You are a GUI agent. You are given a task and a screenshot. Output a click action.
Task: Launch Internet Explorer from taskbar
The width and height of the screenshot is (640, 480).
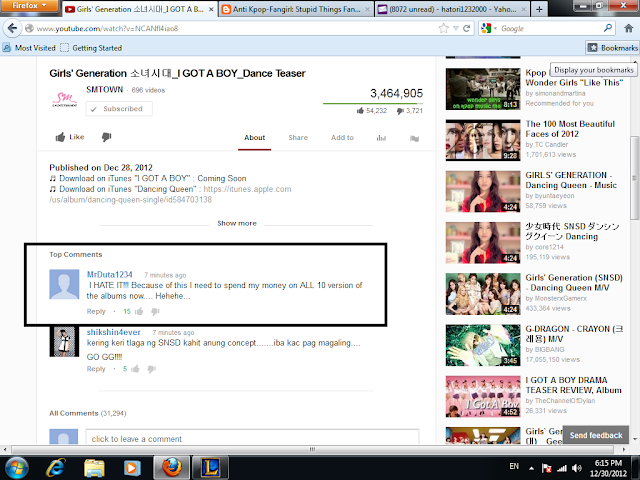point(56,468)
